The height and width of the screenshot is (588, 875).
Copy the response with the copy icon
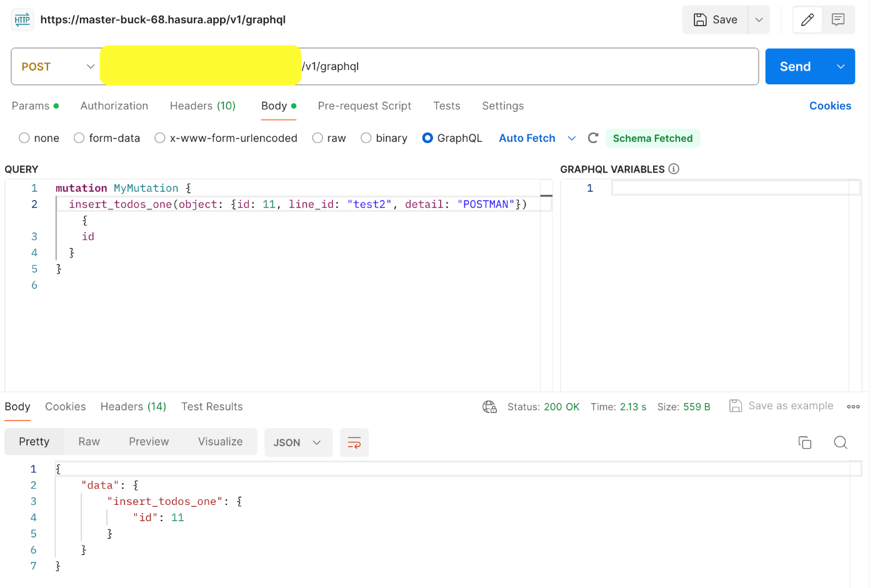point(805,442)
